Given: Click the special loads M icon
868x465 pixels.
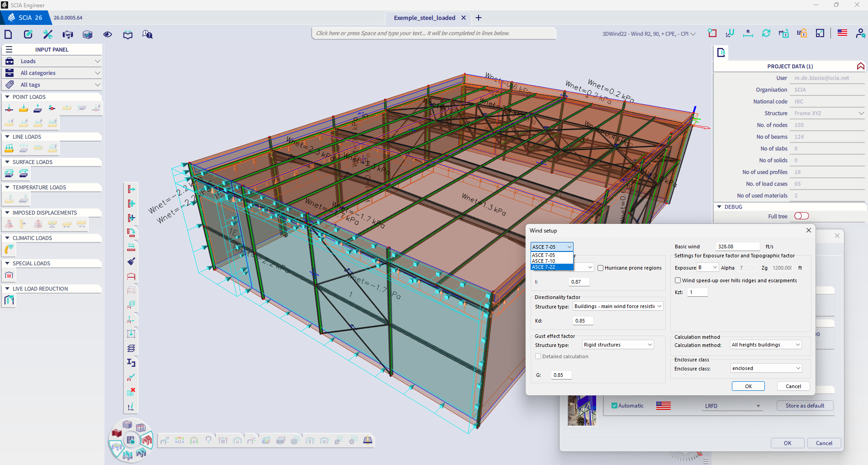Looking at the screenshot, I should click(x=9, y=275).
